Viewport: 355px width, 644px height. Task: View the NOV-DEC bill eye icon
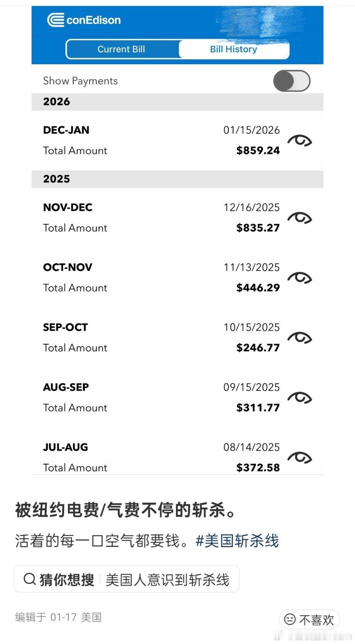coord(300,218)
